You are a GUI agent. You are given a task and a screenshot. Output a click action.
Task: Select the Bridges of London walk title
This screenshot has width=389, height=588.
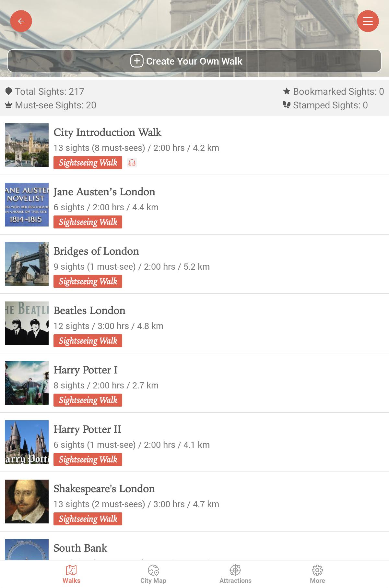click(96, 251)
